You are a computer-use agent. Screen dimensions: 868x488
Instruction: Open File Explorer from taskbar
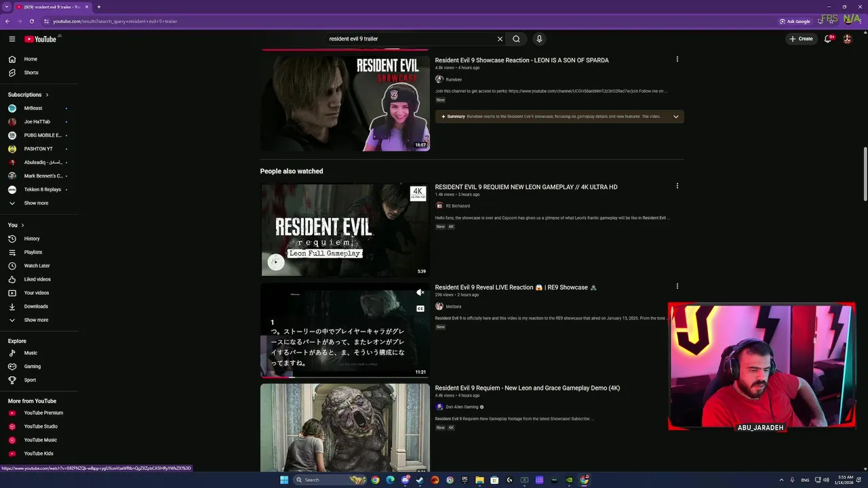click(479, 480)
